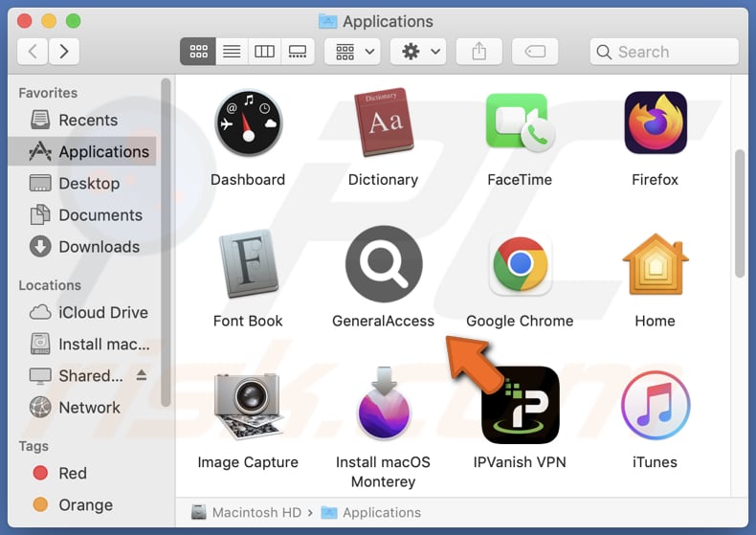Open Desktop in the sidebar
Image resolution: width=756 pixels, height=535 pixels.
pos(82,183)
